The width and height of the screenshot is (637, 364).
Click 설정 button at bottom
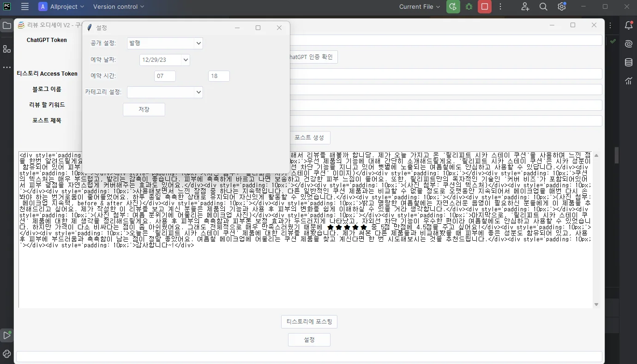pos(309,340)
